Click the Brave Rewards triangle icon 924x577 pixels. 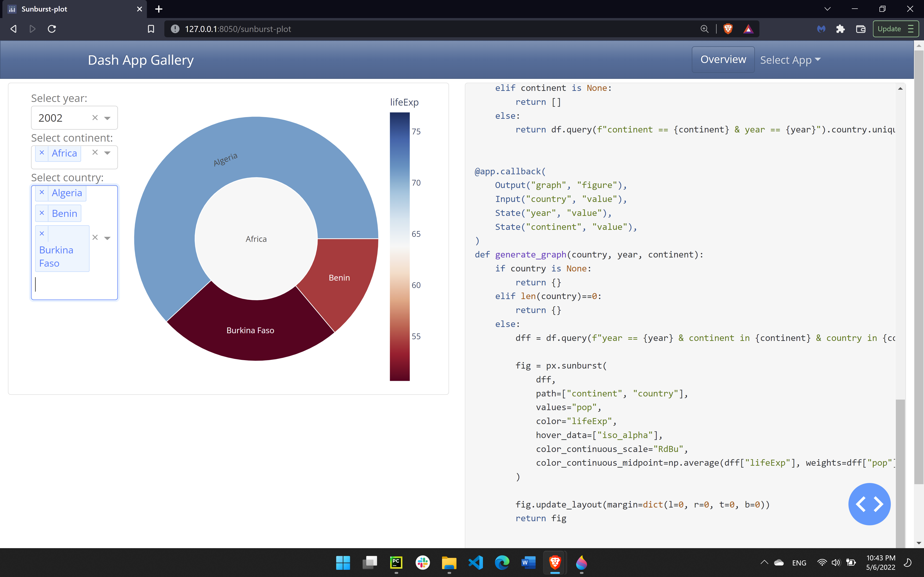tap(748, 29)
